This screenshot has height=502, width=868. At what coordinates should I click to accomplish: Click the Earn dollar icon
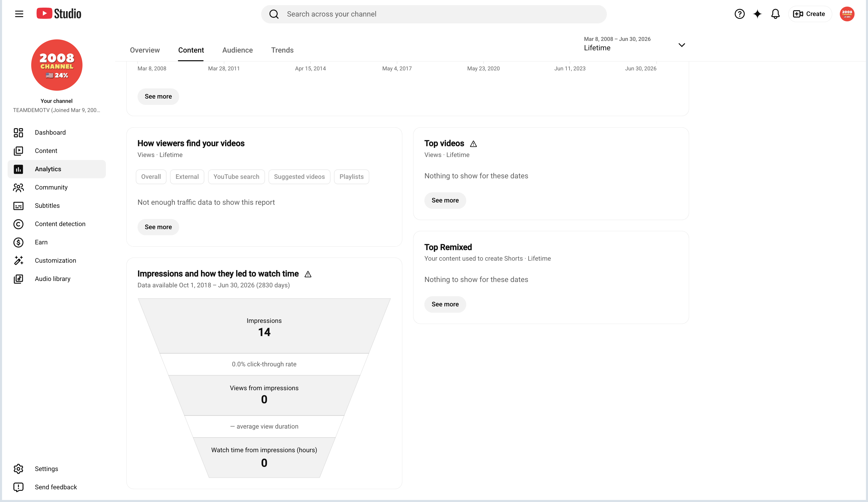point(18,242)
